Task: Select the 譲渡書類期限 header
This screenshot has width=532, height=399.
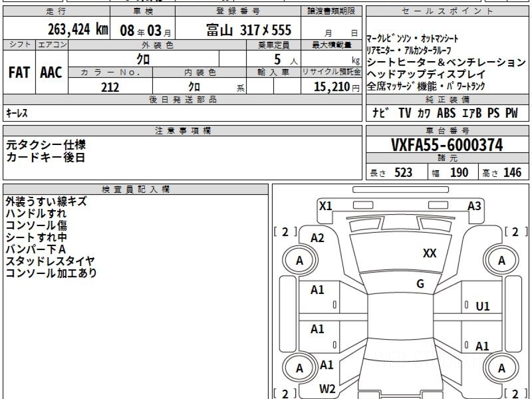Action: [332, 12]
